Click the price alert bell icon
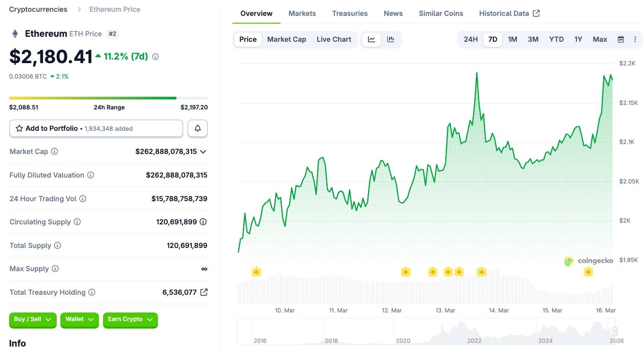Viewport: 644px width, 352px height. 197,129
